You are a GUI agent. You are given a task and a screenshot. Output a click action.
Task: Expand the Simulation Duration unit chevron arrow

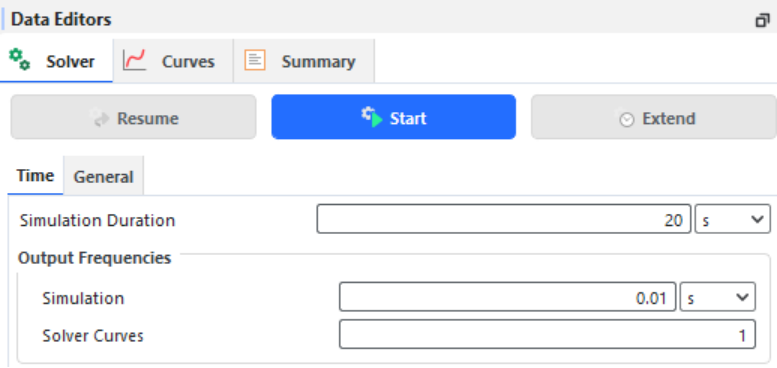(x=757, y=219)
